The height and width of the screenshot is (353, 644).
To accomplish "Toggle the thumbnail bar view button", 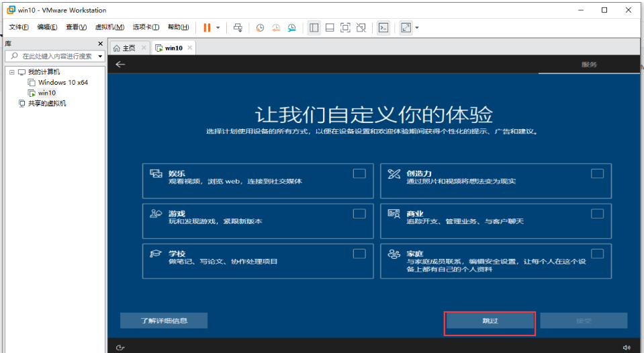I will [330, 28].
